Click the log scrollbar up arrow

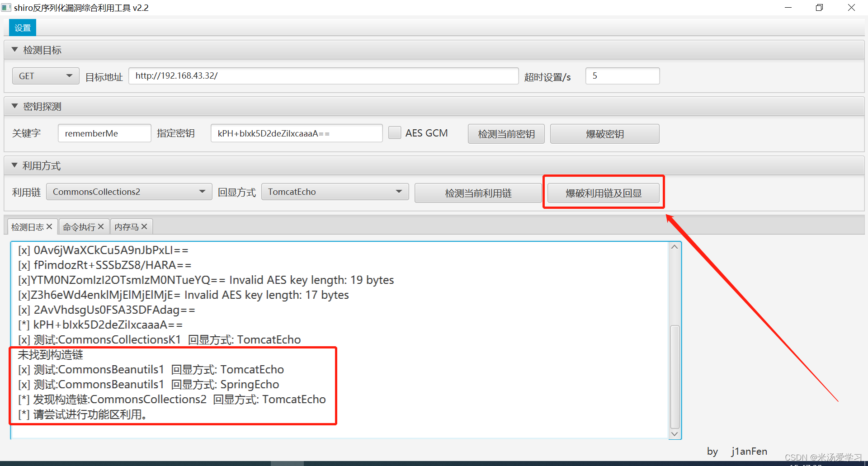(x=675, y=247)
